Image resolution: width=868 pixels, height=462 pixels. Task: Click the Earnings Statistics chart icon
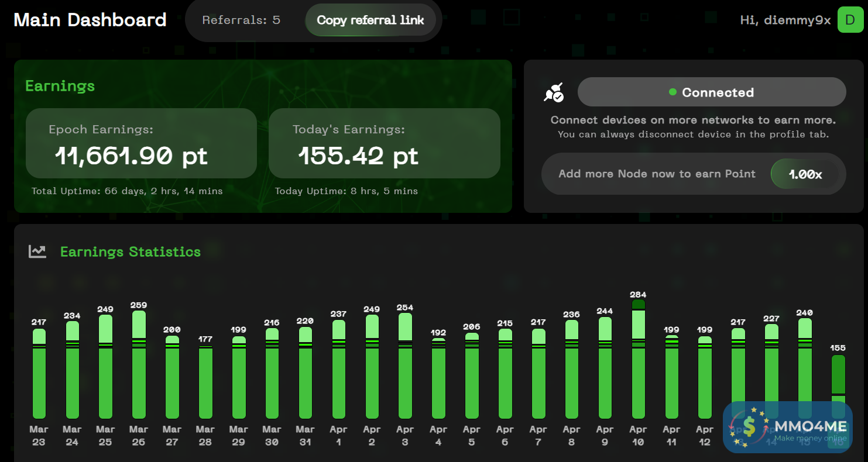tap(37, 251)
